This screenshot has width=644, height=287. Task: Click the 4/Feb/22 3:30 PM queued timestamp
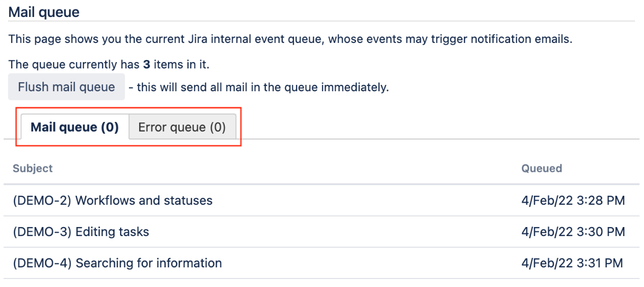(573, 232)
